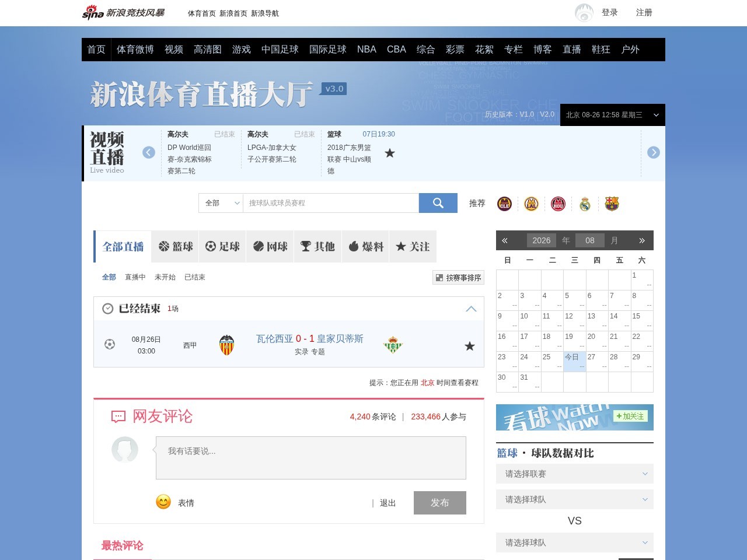
Task: Select the FC Barcelona recommended team crest
Action: tap(612, 204)
